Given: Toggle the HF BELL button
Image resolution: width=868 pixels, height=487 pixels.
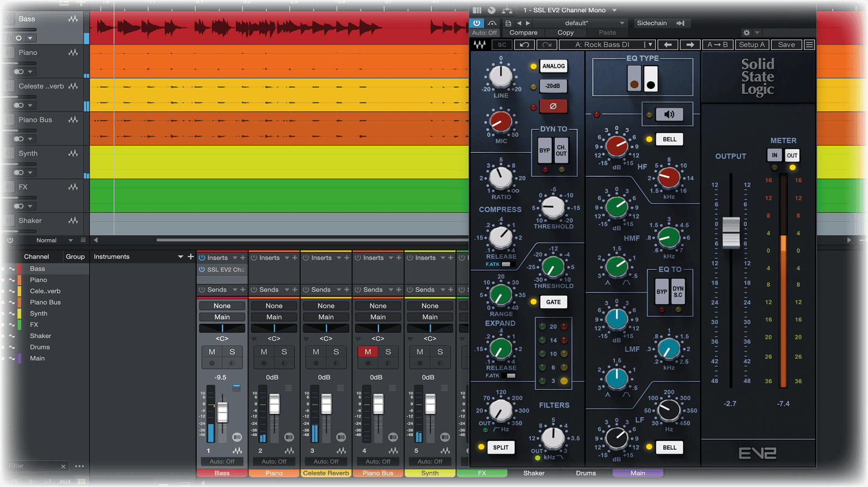Looking at the screenshot, I should [x=669, y=139].
